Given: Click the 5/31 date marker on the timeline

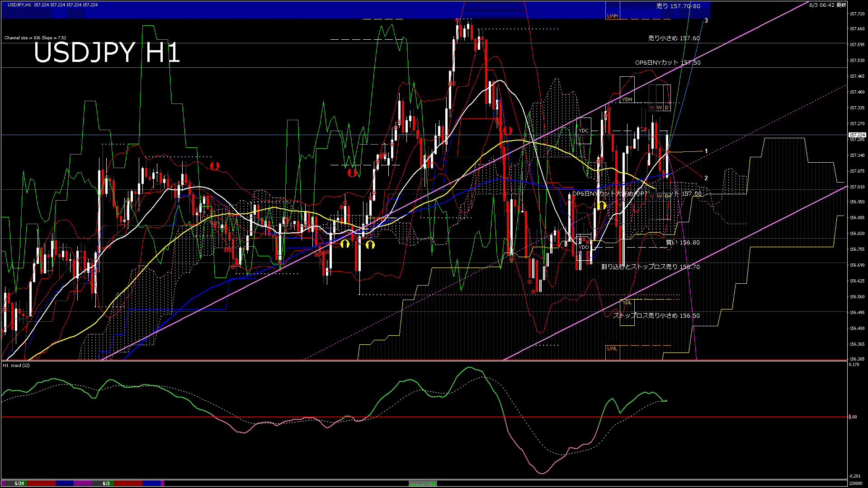Looking at the screenshot, I should click(x=19, y=483).
